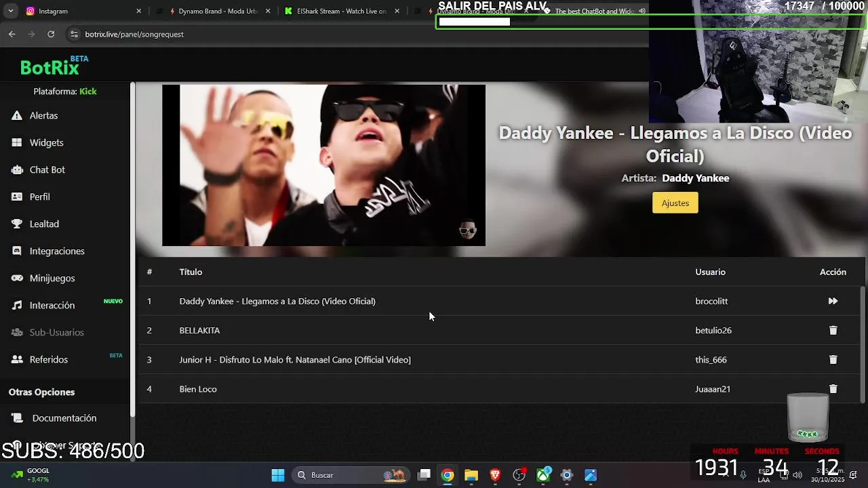Close the Instagram tab
868x488 pixels.
[139, 11]
